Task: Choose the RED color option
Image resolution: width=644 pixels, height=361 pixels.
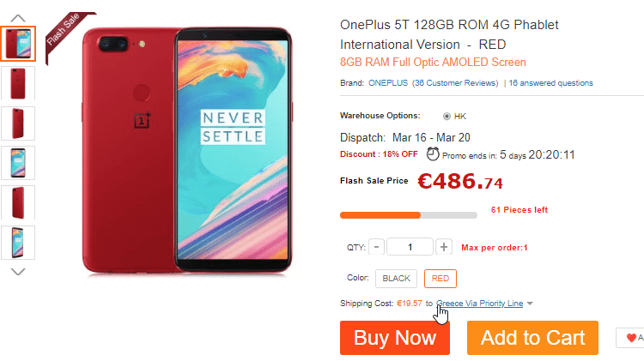Action: pos(440,279)
